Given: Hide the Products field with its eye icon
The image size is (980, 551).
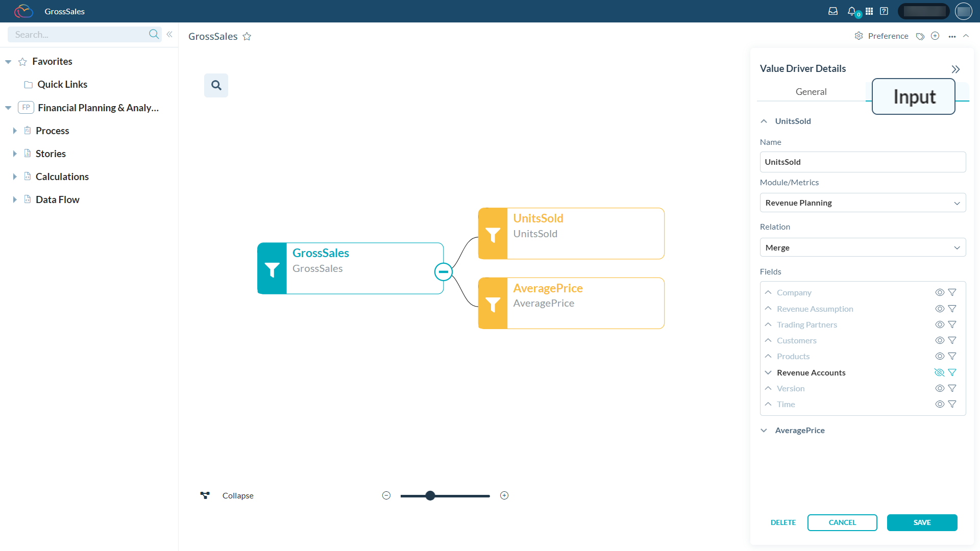Looking at the screenshot, I should pos(939,356).
